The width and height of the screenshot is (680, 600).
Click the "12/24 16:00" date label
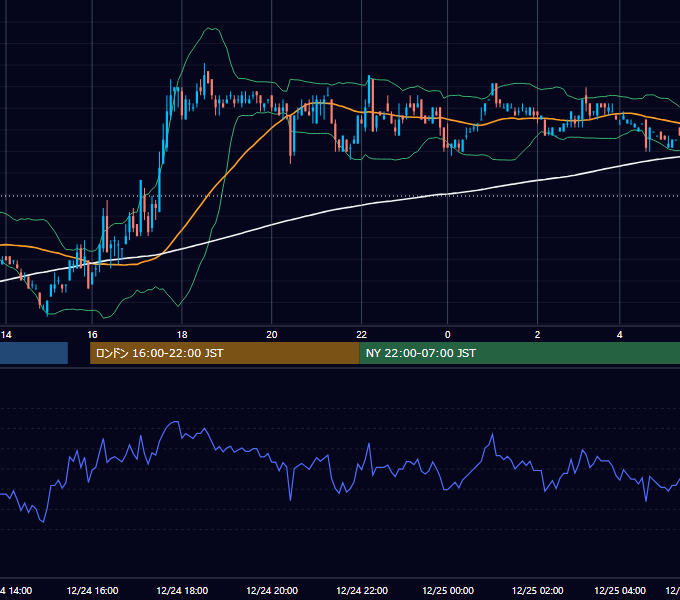click(x=92, y=590)
